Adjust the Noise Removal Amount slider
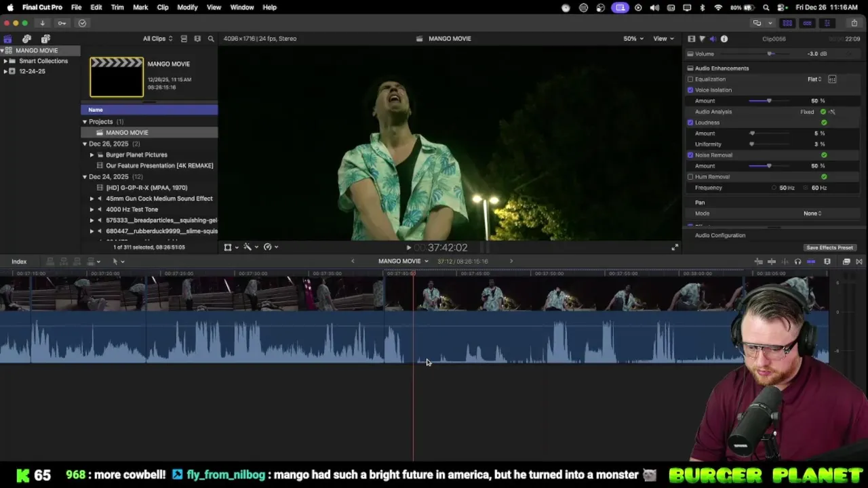Viewport: 868px width, 488px height. 769,166
